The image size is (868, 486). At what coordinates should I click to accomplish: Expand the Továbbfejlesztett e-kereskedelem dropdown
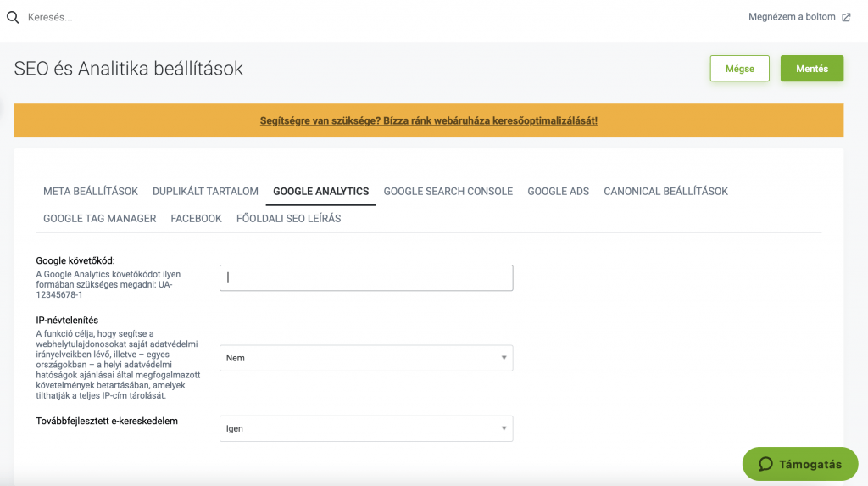click(x=366, y=428)
